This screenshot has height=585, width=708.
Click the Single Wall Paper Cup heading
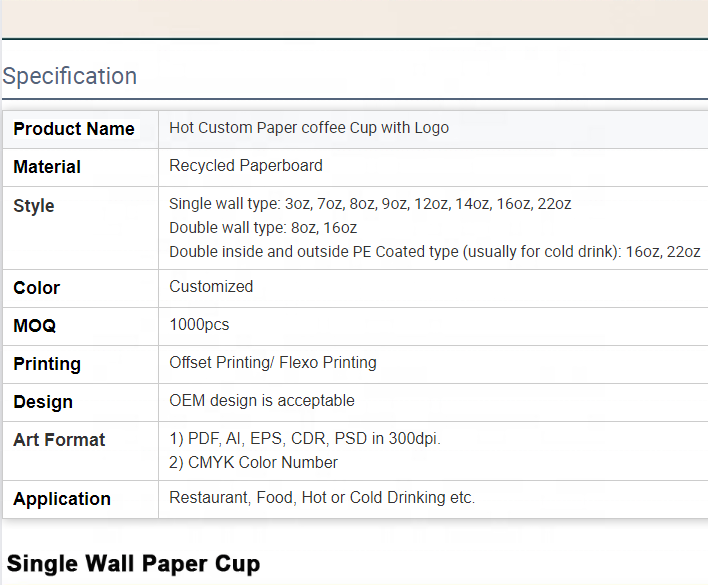[x=133, y=563]
